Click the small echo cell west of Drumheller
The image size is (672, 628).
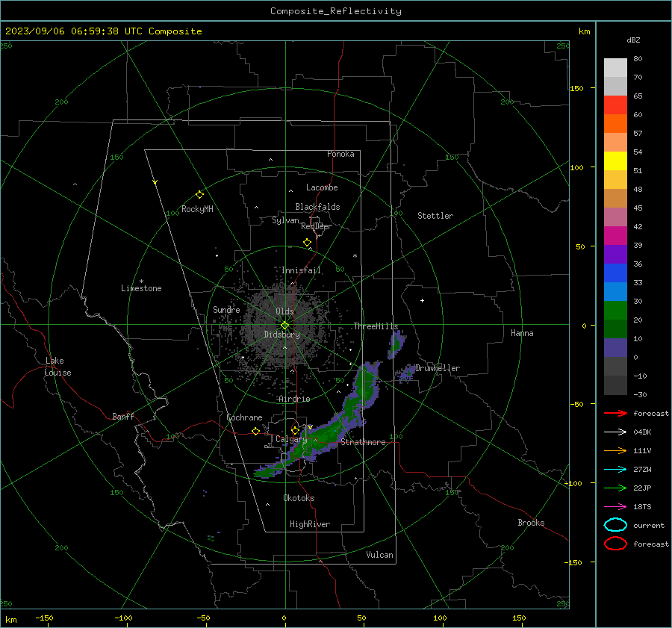[x=406, y=374]
